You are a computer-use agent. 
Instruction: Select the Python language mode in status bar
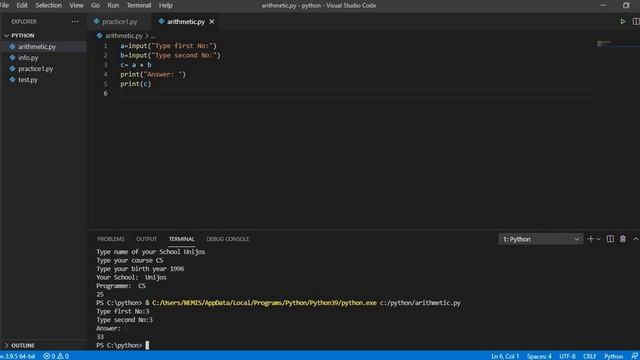[613, 356]
